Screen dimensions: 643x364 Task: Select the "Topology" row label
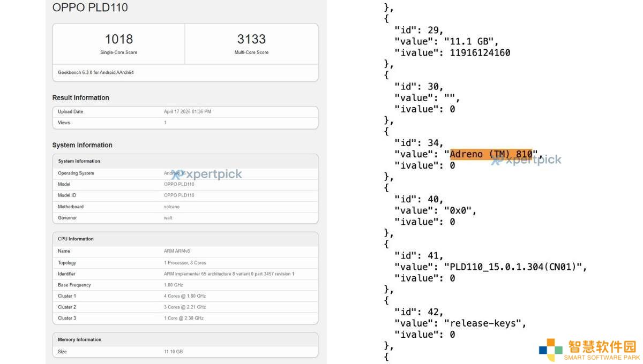click(67, 263)
